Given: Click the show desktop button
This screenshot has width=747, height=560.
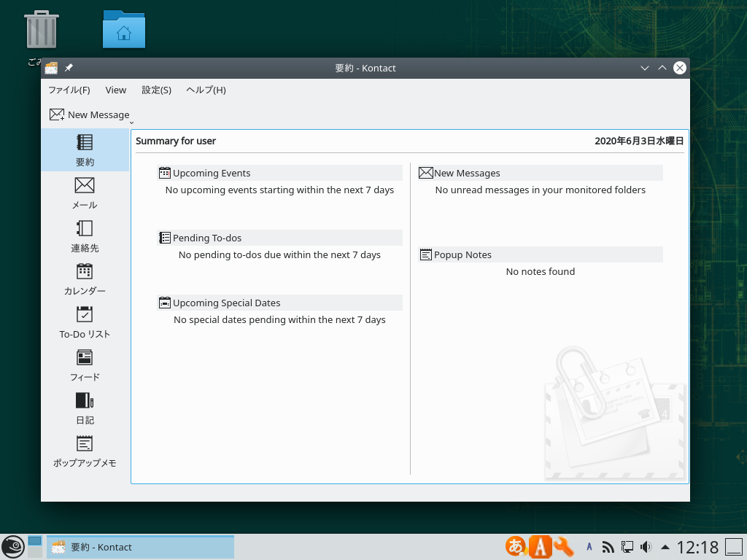Looking at the screenshot, I should click(x=734, y=547).
